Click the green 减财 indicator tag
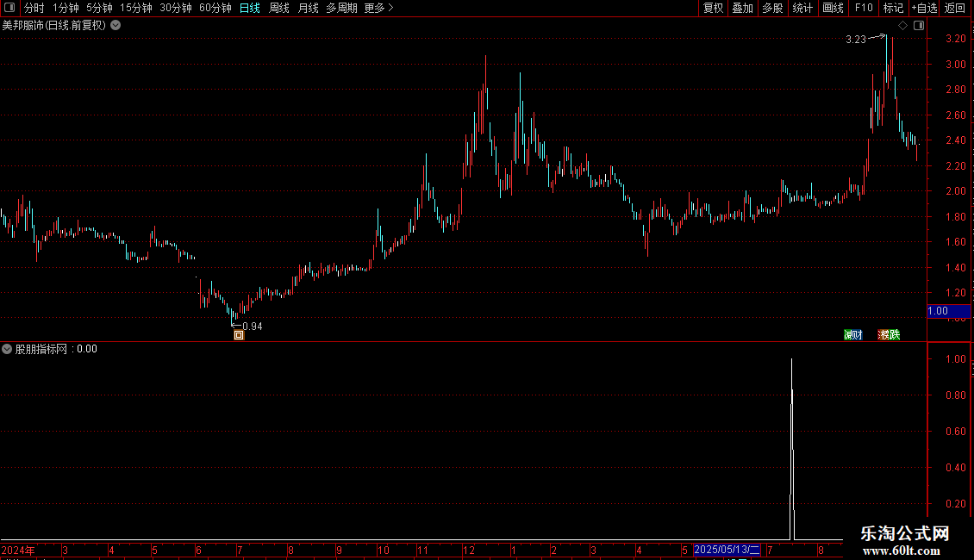 852,334
